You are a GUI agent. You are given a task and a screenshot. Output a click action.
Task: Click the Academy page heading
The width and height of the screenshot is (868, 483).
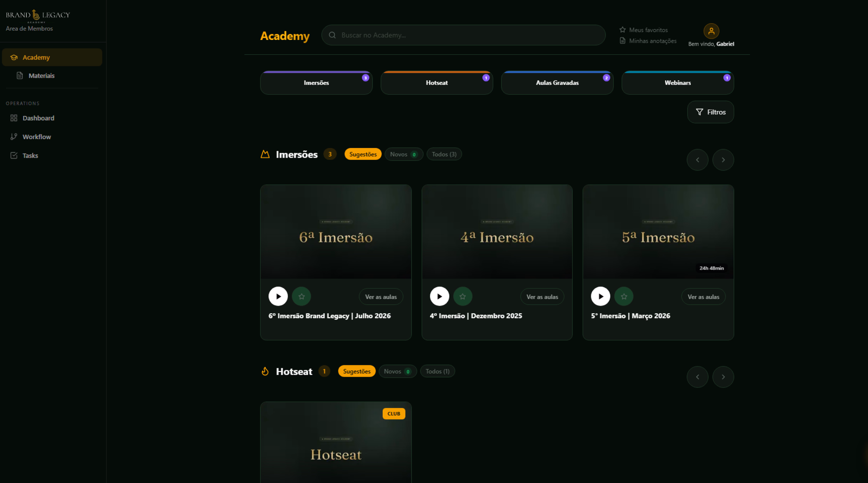pyautogui.click(x=285, y=36)
